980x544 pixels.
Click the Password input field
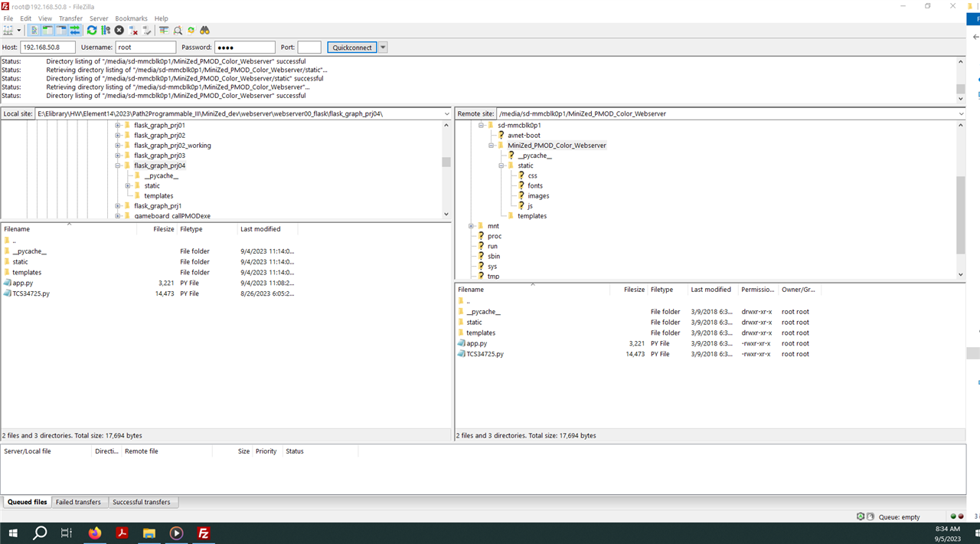coord(244,48)
